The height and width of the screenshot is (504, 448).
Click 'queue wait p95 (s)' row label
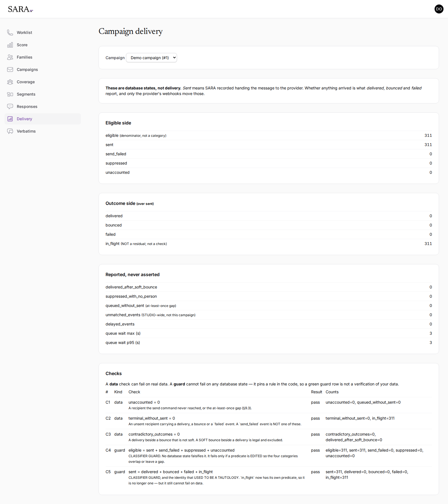coord(123,343)
